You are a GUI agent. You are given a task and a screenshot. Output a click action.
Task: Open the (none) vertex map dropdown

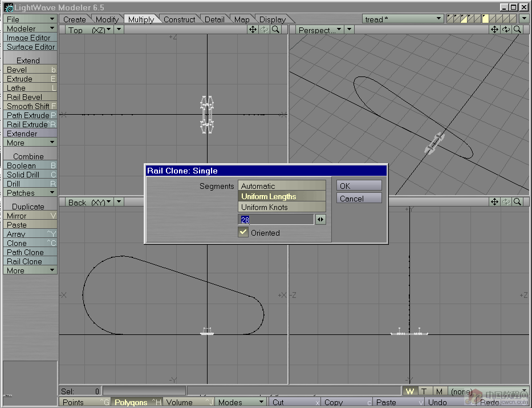(x=489, y=391)
